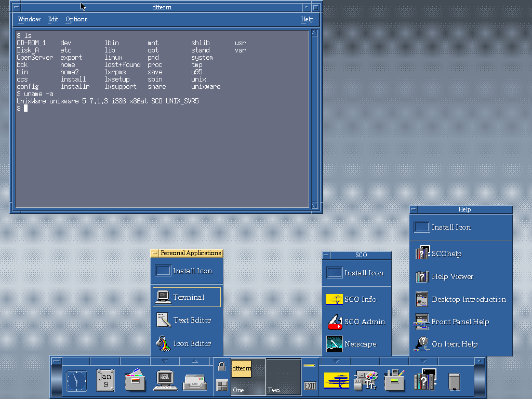Image resolution: width=532 pixels, height=399 pixels.
Task: Open the Calendar icon showing Jan 9
Action: pos(105,381)
